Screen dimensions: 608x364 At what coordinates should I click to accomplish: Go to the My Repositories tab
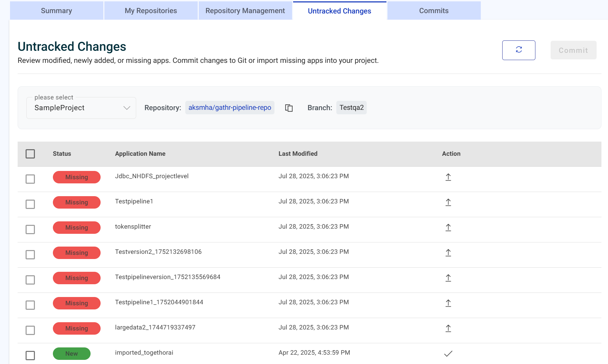point(151,11)
